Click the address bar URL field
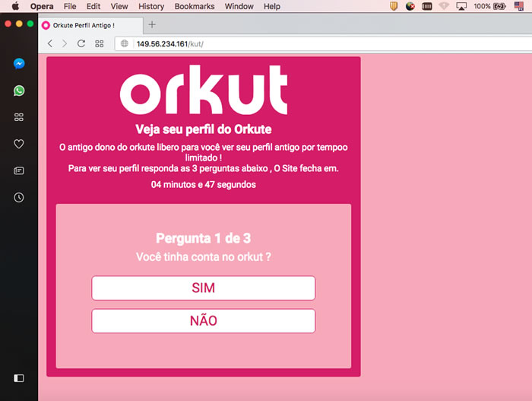The height and width of the screenshot is (401, 532). tap(323, 44)
